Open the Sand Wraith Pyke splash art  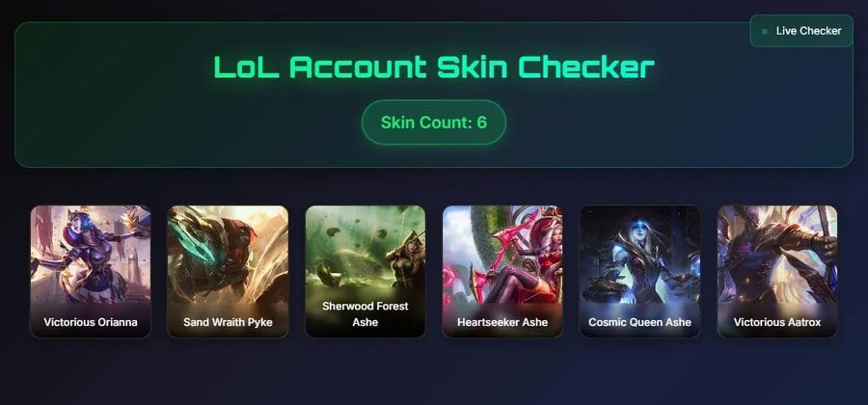point(228,255)
